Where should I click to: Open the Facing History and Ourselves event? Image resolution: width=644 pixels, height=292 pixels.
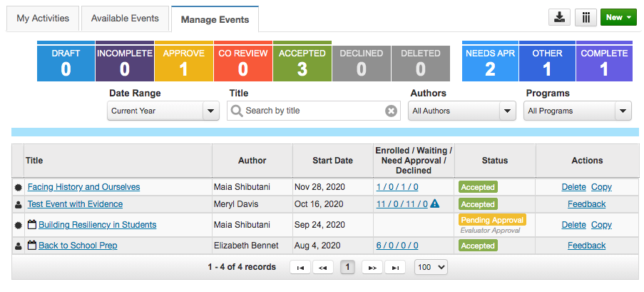83,187
